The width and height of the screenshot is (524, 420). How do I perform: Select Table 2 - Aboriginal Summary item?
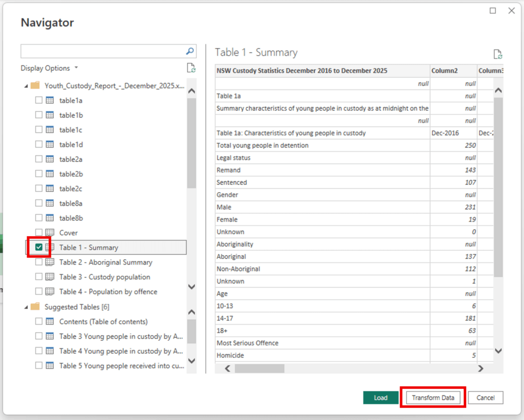pos(105,262)
